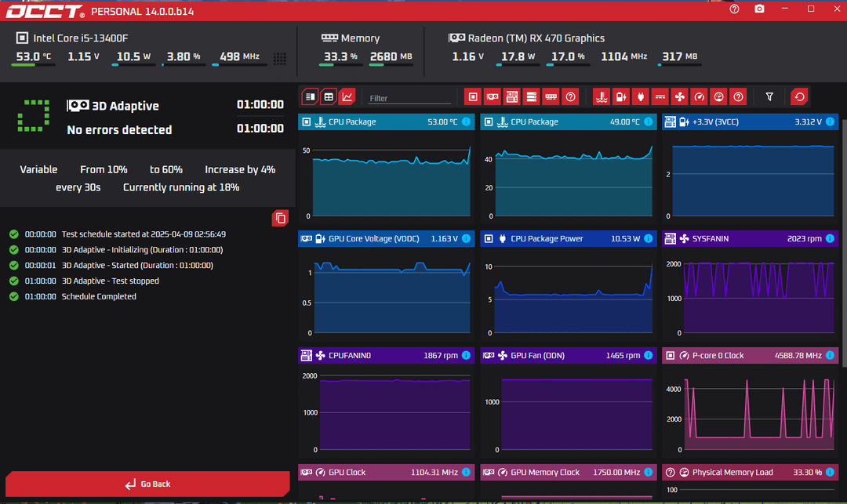Toggle load usage sensor type filter
The width and height of the screenshot is (847, 504).
718,97
